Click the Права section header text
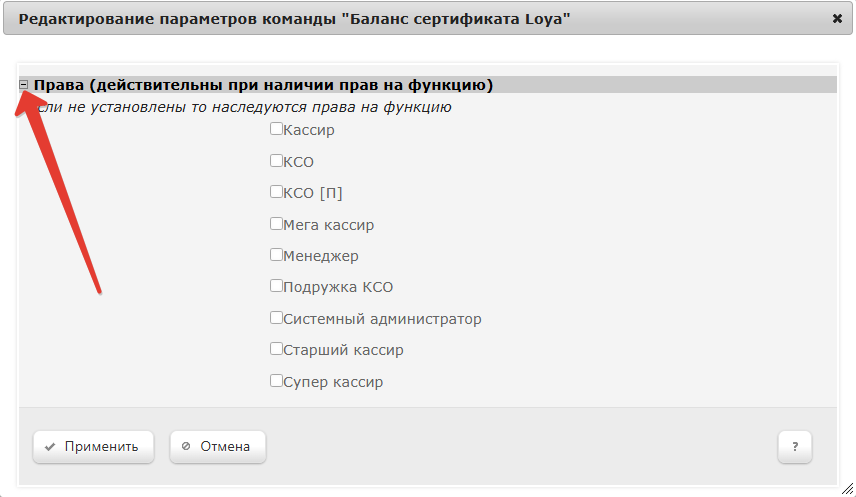 (x=264, y=86)
